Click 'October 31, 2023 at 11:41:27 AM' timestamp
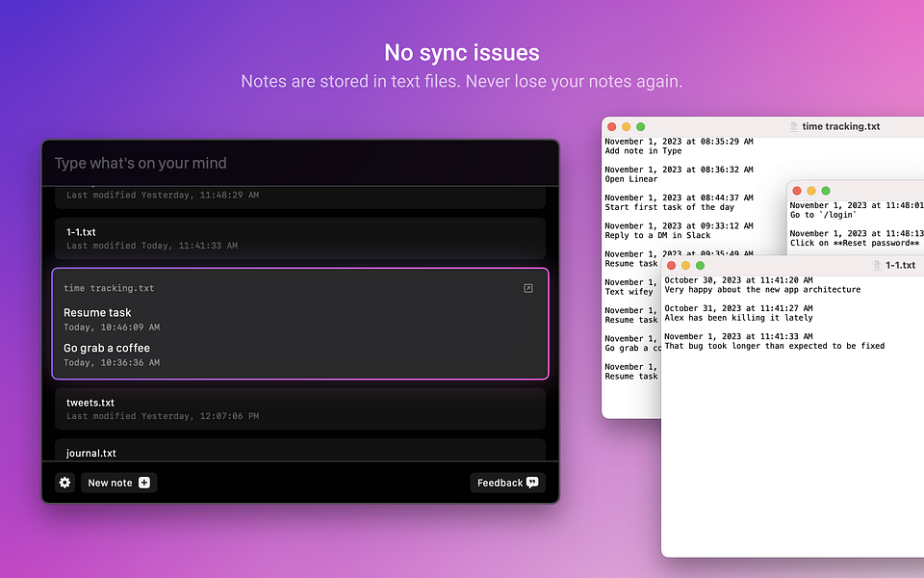The width and height of the screenshot is (924, 578). (738, 308)
